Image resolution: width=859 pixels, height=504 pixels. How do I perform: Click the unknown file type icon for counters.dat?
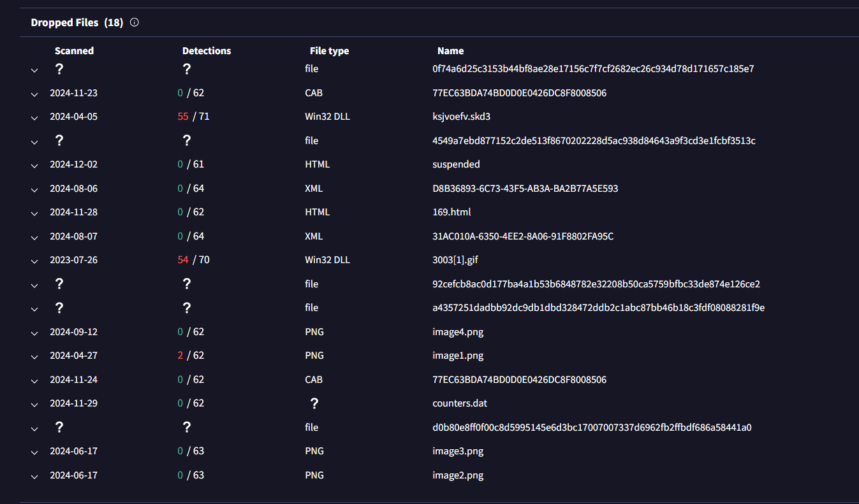click(x=314, y=403)
